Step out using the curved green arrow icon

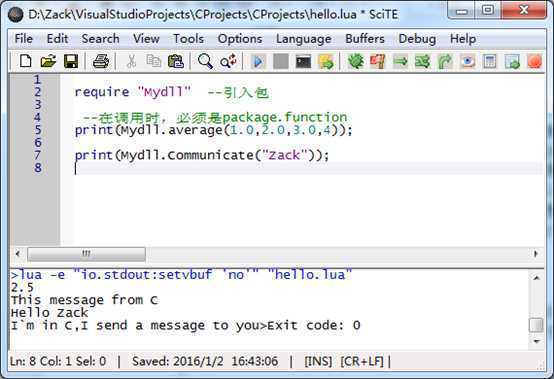coord(445,61)
